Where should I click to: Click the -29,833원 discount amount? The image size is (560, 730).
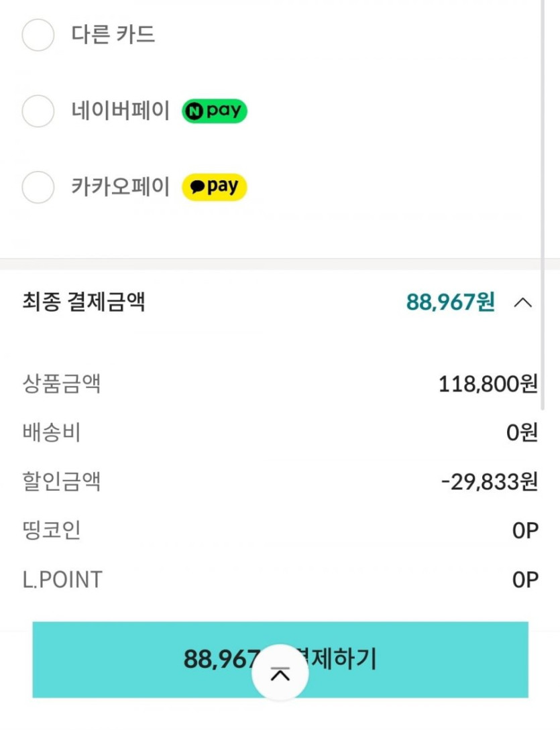click(490, 482)
